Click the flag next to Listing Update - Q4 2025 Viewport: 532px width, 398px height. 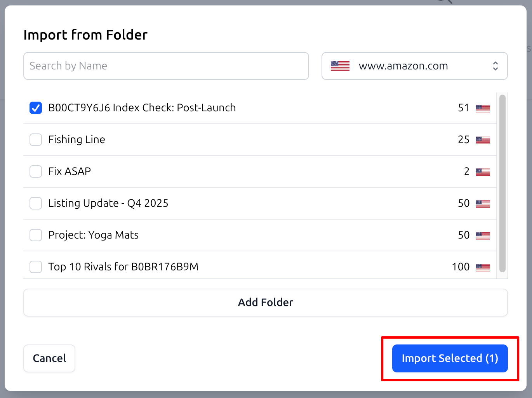(483, 204)
